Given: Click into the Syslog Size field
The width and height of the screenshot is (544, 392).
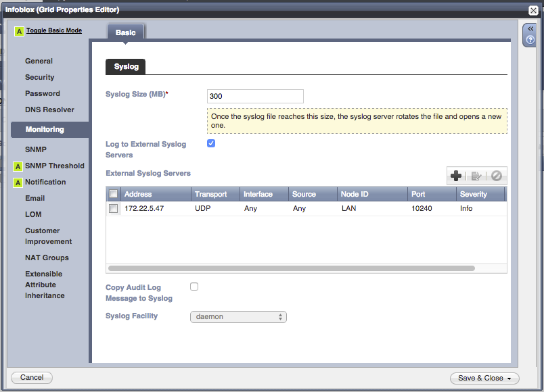Looking at the screenshot, I should 255,97.
